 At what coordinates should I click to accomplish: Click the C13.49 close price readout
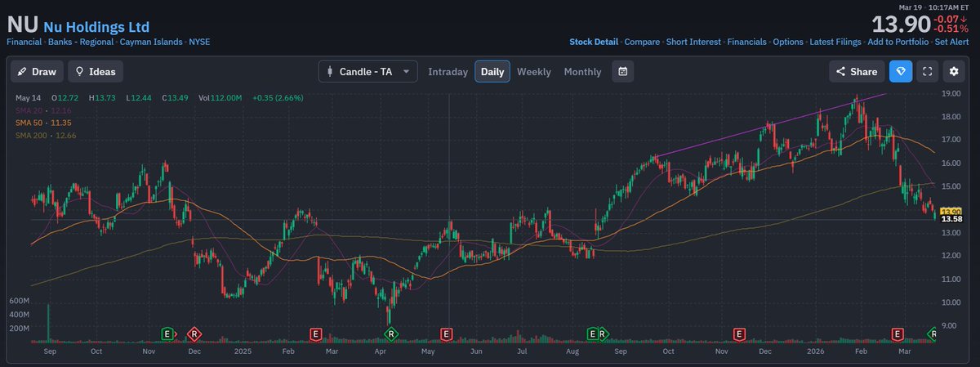click(174, 98)
